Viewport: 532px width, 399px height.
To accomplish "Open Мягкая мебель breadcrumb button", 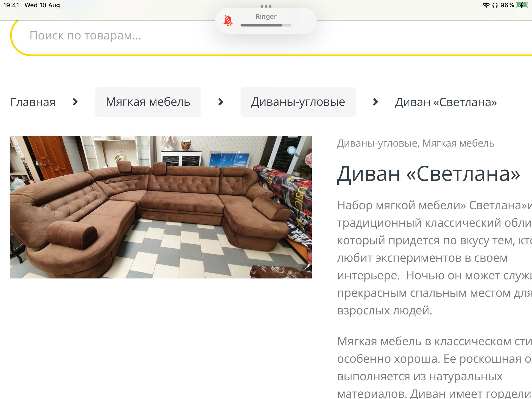I will coord(148,102).
